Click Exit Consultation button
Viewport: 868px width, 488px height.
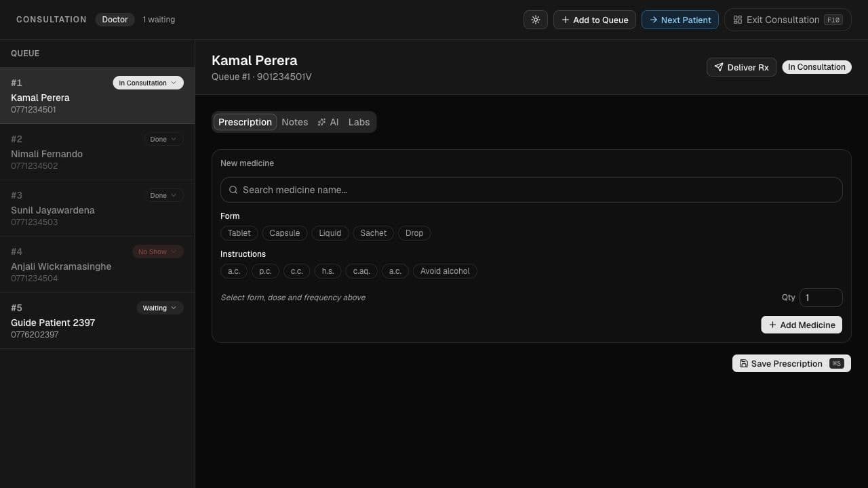coord(787,20)
